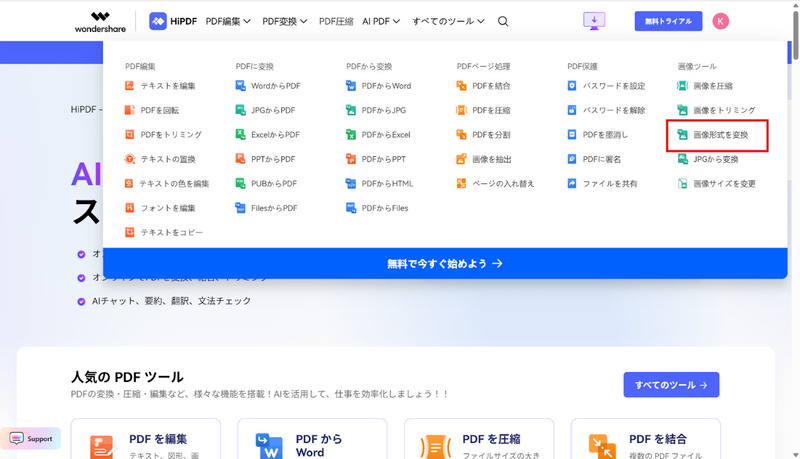Expand the AI PDF dropdown
The width and height of the screenshot is (800, 459).
click(x=381, y=21)
